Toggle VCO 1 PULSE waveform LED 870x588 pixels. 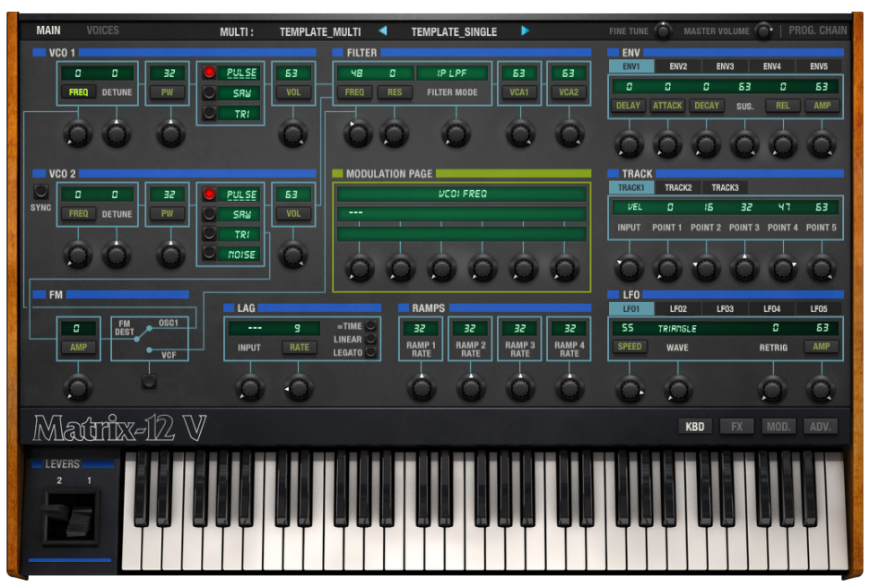click(x=209, y=72)
